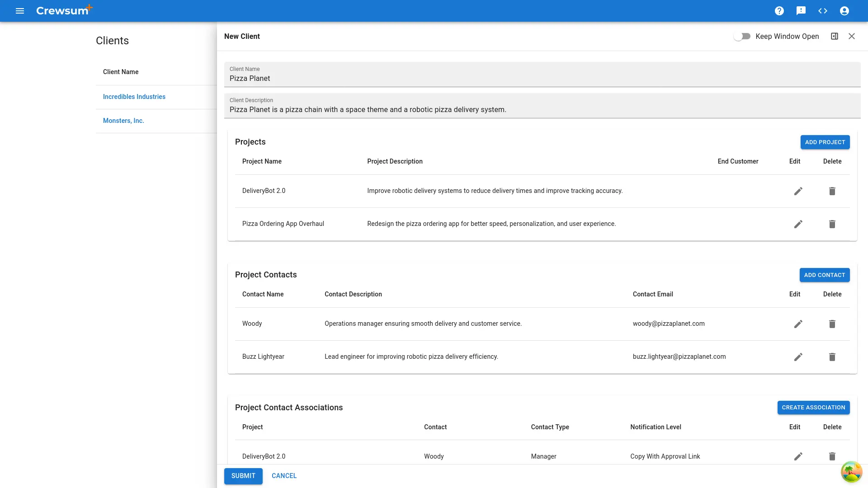Click the code brackets icon
This screenshot has height=488, width=868.
click(x=822, y=11)
